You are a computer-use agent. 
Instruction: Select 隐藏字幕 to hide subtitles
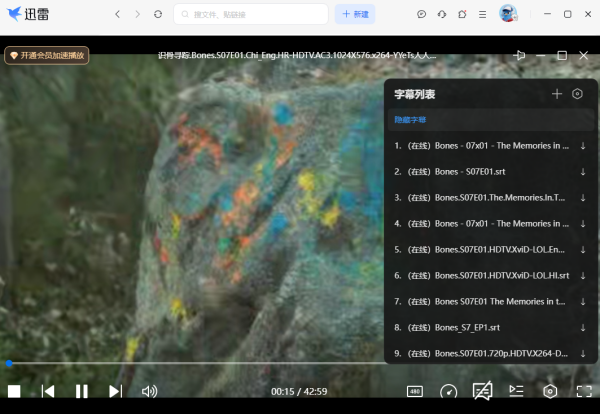[491, 120]
